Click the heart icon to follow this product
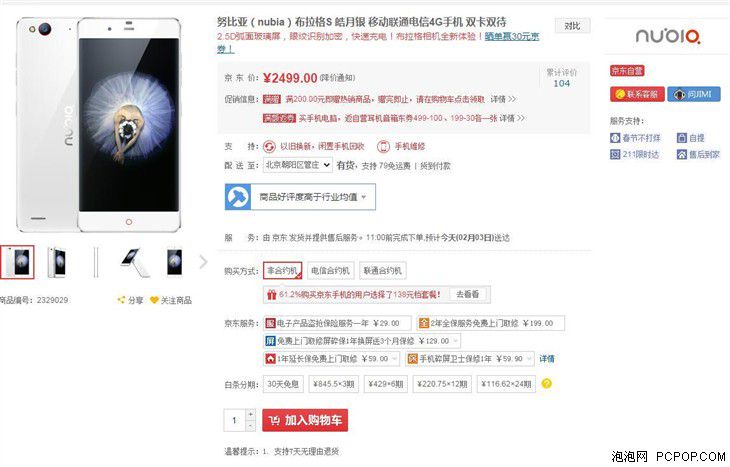 tap(154, 300)
